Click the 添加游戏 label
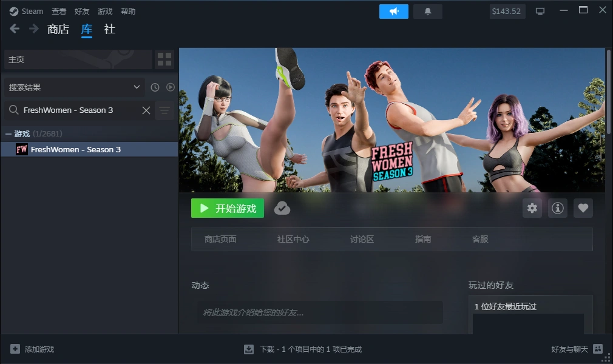 tap(39, 349)
